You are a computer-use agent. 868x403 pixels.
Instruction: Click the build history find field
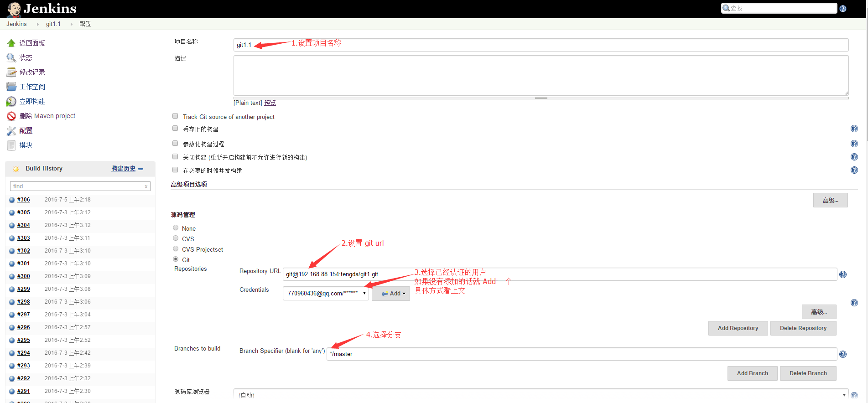(x=80, y=186)
